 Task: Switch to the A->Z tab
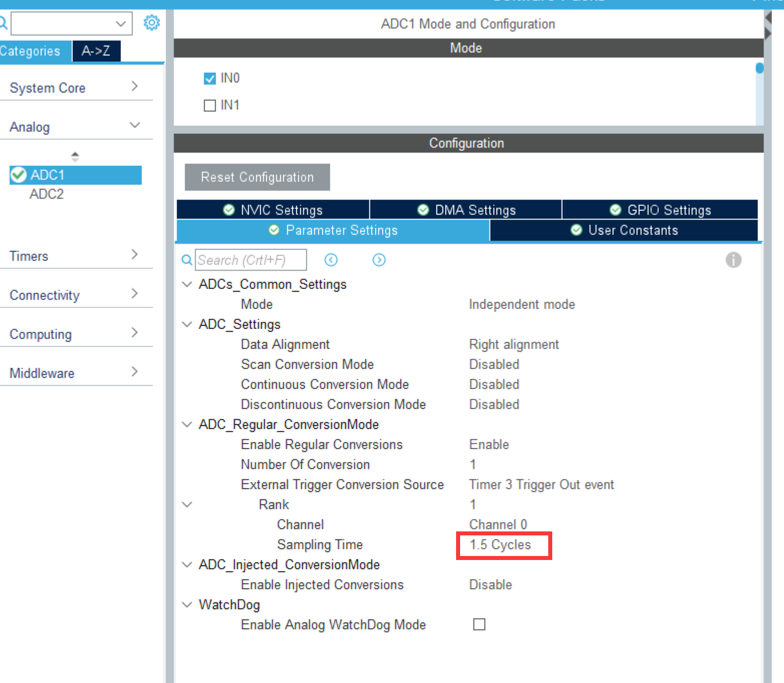(96, 51)
